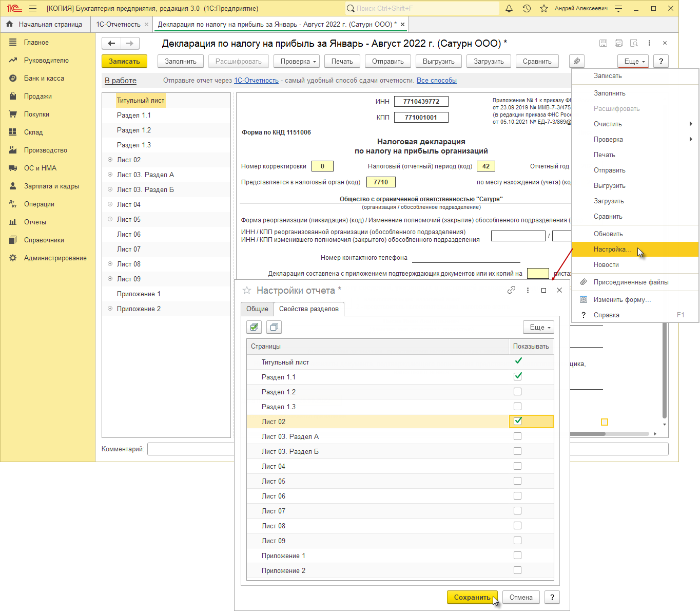Screen dimensions: 700x612
Task: Open Склад section in sidebar
Action: pyautogui.click(x=33, y=132)
